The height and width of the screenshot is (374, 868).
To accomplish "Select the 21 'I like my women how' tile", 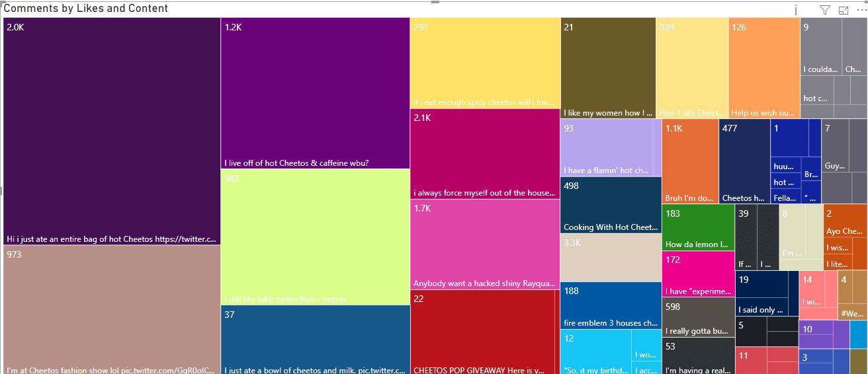I will [608, 68].
